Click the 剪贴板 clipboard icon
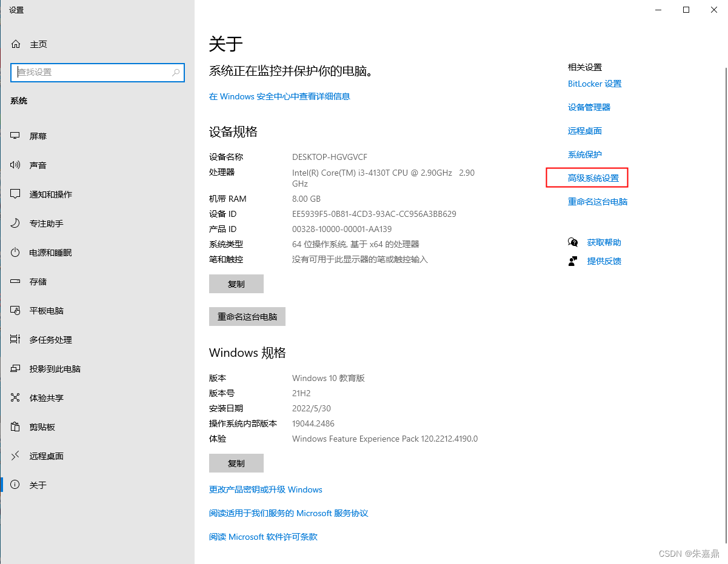728x564 pixels. [16, 427]
